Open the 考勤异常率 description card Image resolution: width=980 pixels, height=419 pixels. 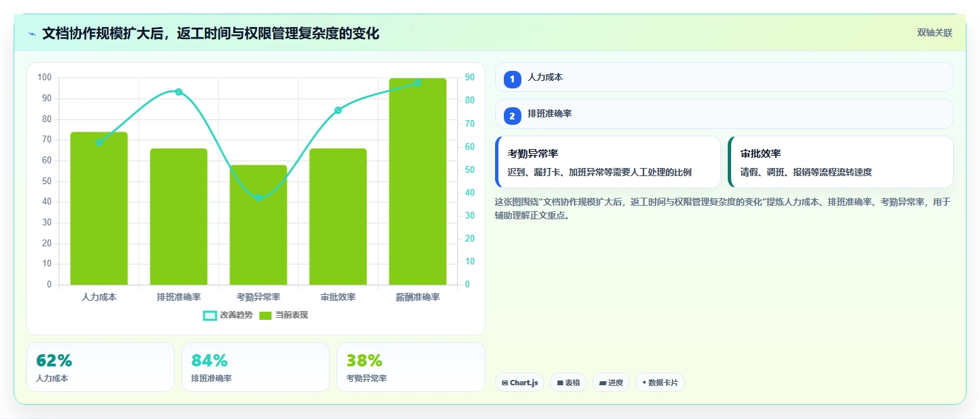coord(608,162)
